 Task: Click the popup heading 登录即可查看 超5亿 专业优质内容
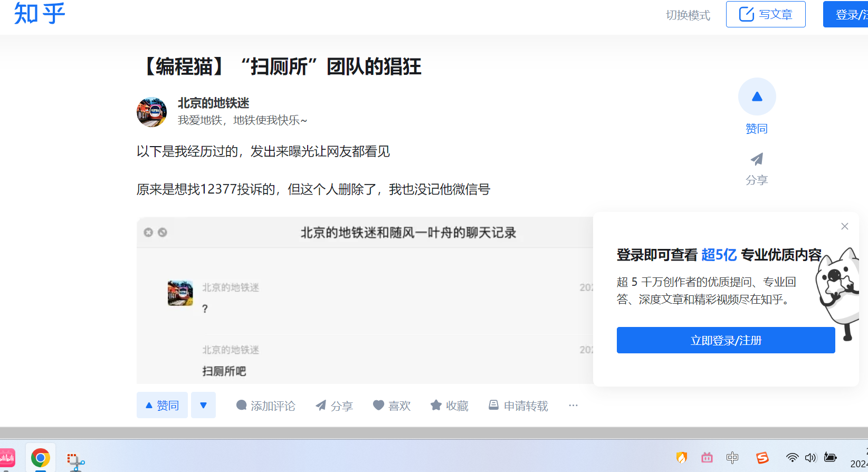pyautogui.click(x=719, y=255)
